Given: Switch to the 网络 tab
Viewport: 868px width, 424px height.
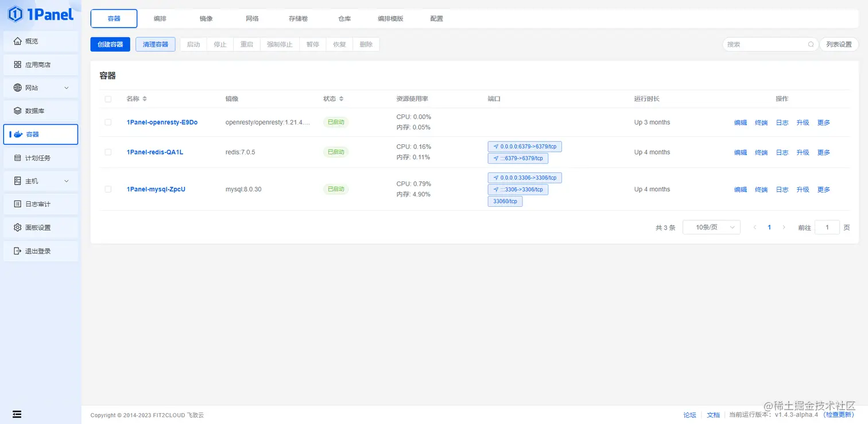Looking at the screenshot, I should point(252,18).
